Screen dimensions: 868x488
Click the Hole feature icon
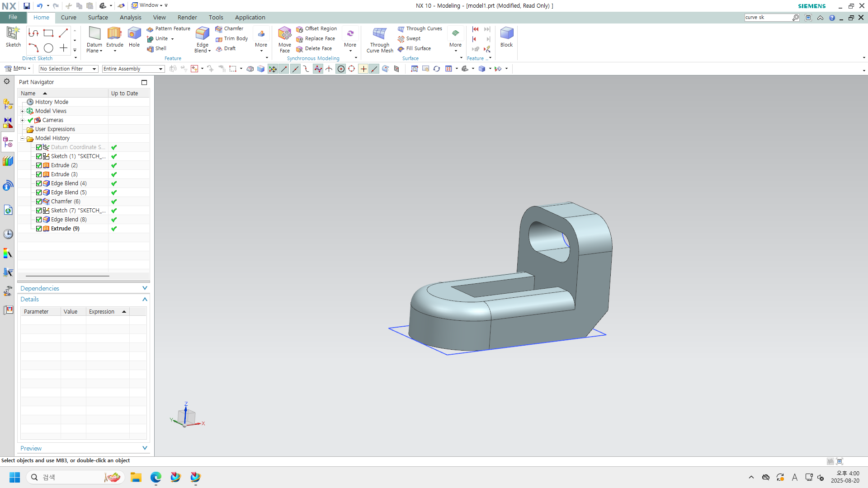134,34
